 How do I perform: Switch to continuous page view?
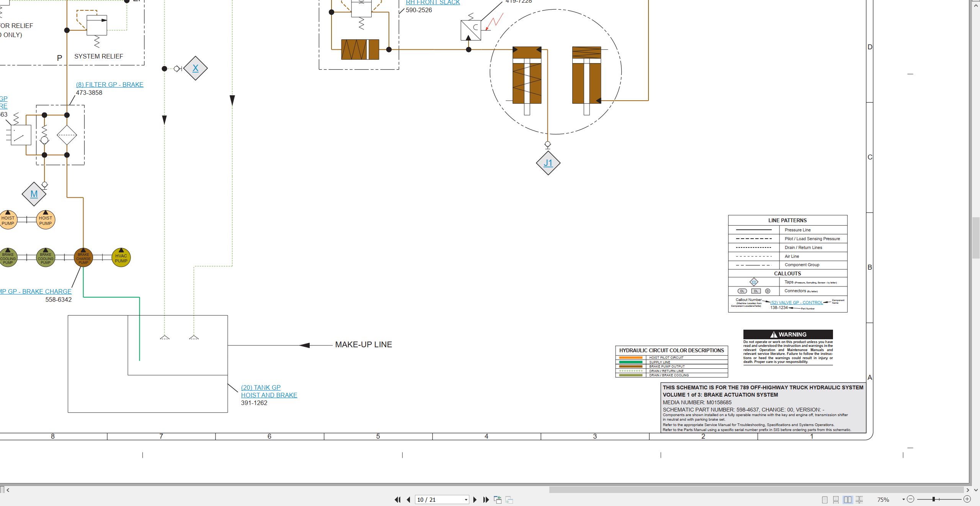[x=836, y=499]
